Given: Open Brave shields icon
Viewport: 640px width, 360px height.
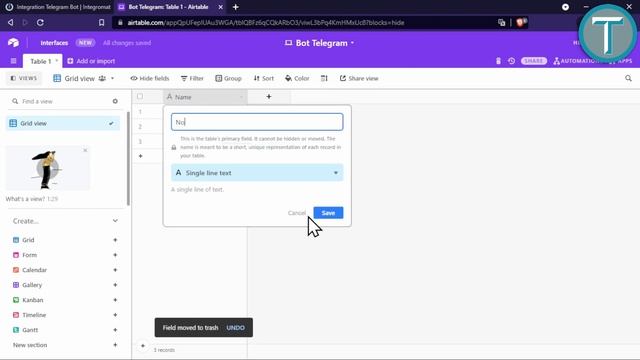Looking at the screenshot, I should pos(521,22).
